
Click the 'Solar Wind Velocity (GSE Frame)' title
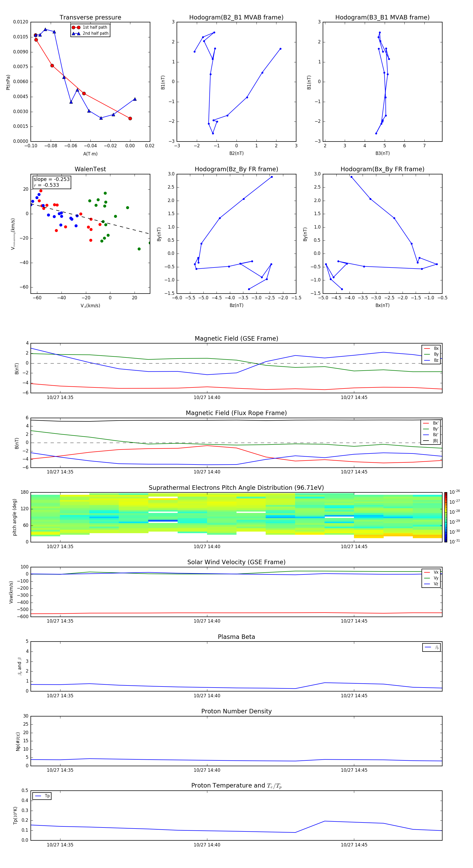[x=236, y=562]
